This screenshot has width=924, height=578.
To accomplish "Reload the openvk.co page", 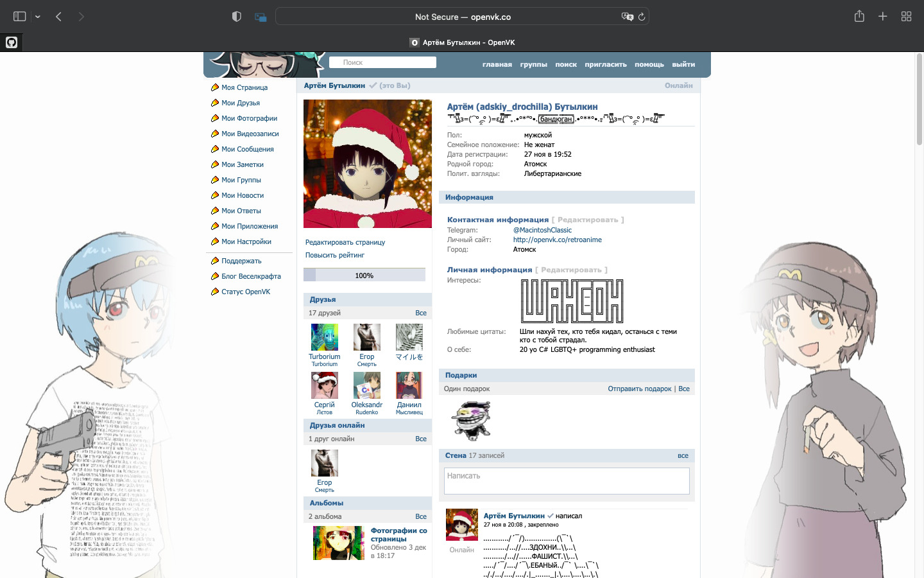I will point(641,17).
